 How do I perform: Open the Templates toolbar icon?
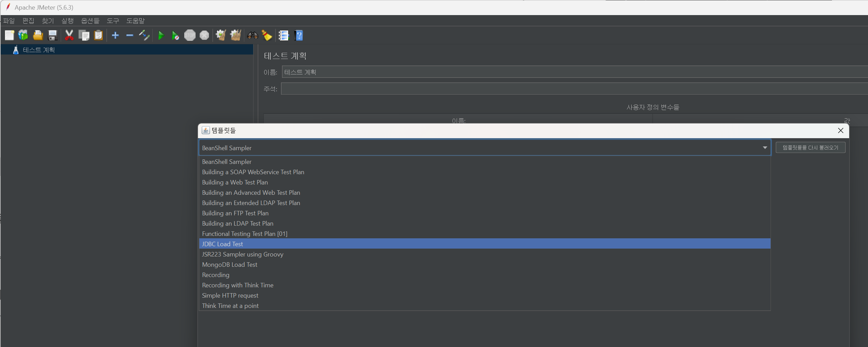pos(23,35)
